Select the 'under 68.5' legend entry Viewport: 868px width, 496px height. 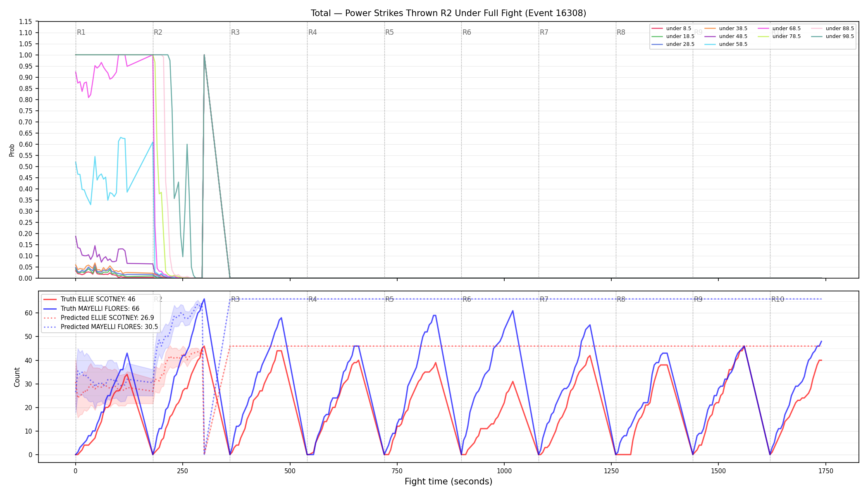779,29
